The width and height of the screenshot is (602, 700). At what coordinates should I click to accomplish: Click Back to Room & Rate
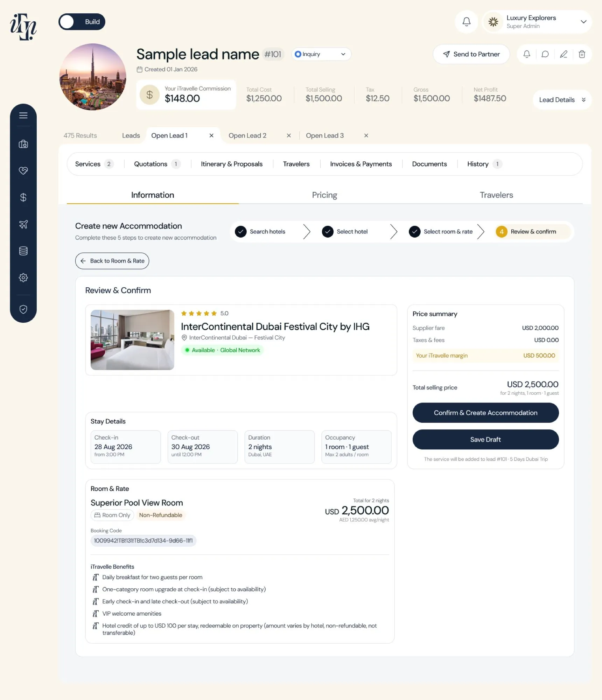[x=112, y=261]
